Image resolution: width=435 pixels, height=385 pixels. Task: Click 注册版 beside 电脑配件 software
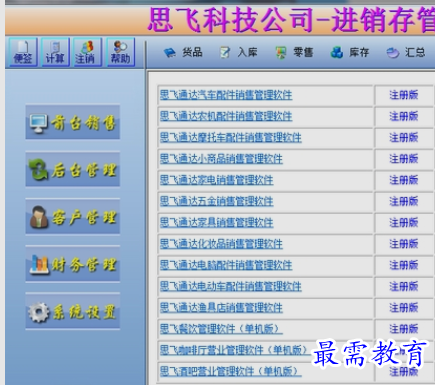click(x=404, y=265)
